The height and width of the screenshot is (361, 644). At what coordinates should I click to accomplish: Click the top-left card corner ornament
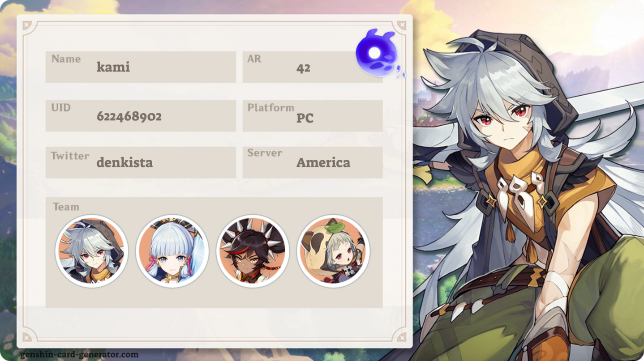(28, 25)
